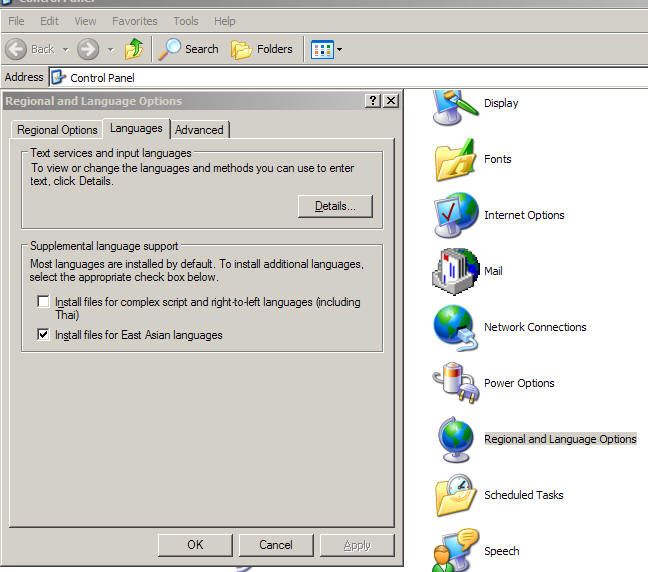Viewport: 648px width, 572px height.
Task: Click the Forward arrow toolbar icon
Action: pos(88,49)
